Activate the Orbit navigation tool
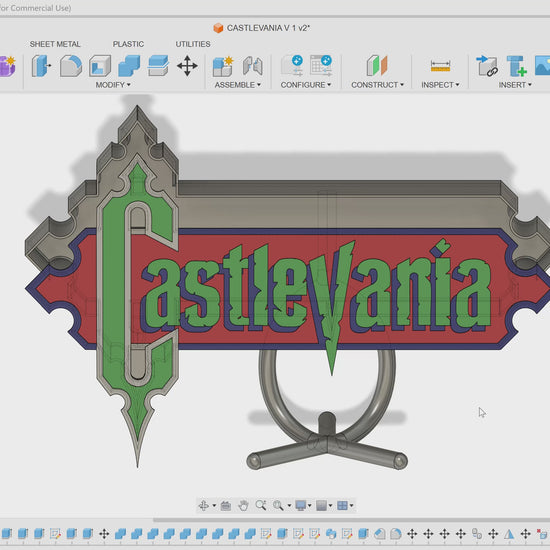The height and width of the screenshot is (550, 550). click(203, 505)
